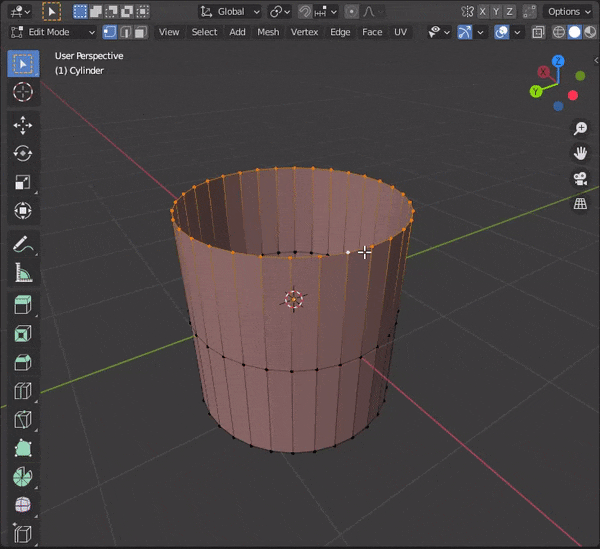
Task: Select the Edge Slide tool
Action: 23,534
